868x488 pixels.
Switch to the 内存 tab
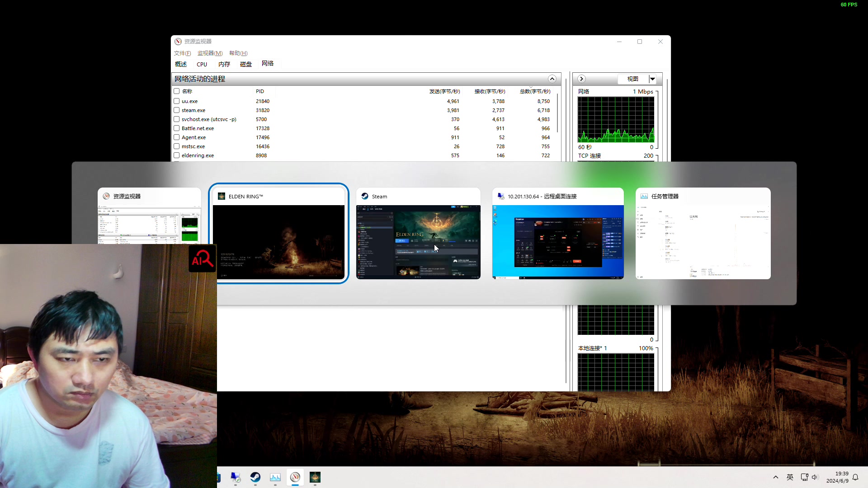coord(224,64)
